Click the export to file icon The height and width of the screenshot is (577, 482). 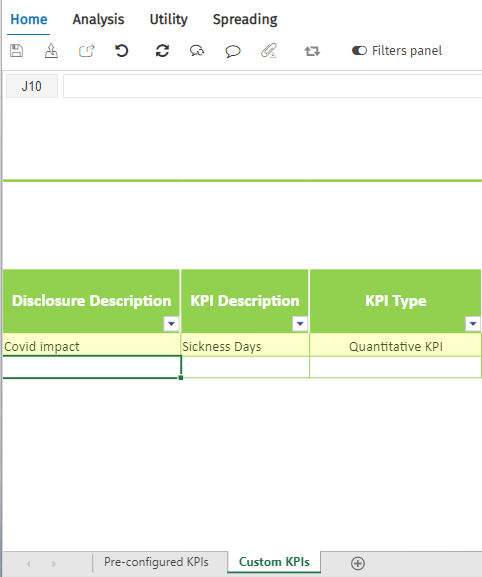pos(51,51)
